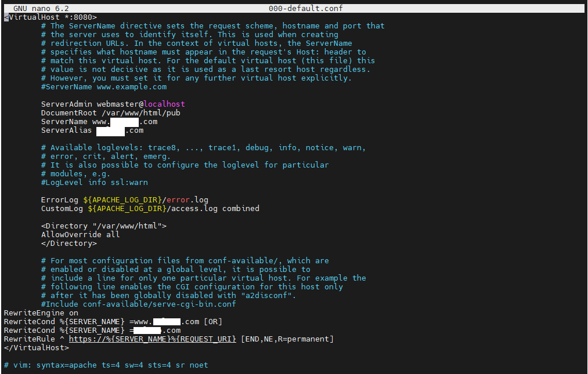Click the [OR] flag on first RewriteCond
Image resolution: width=588 pixels, height=374 pixels.
pos(213,322)
